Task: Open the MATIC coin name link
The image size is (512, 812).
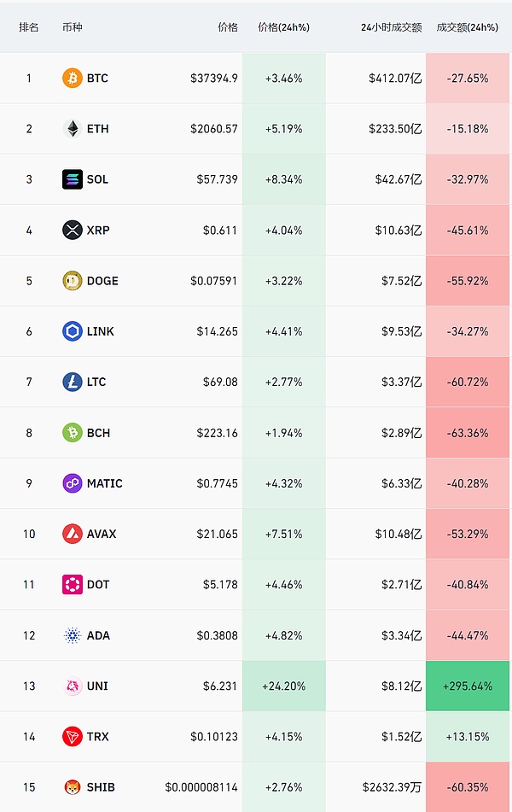Action: 104,483
